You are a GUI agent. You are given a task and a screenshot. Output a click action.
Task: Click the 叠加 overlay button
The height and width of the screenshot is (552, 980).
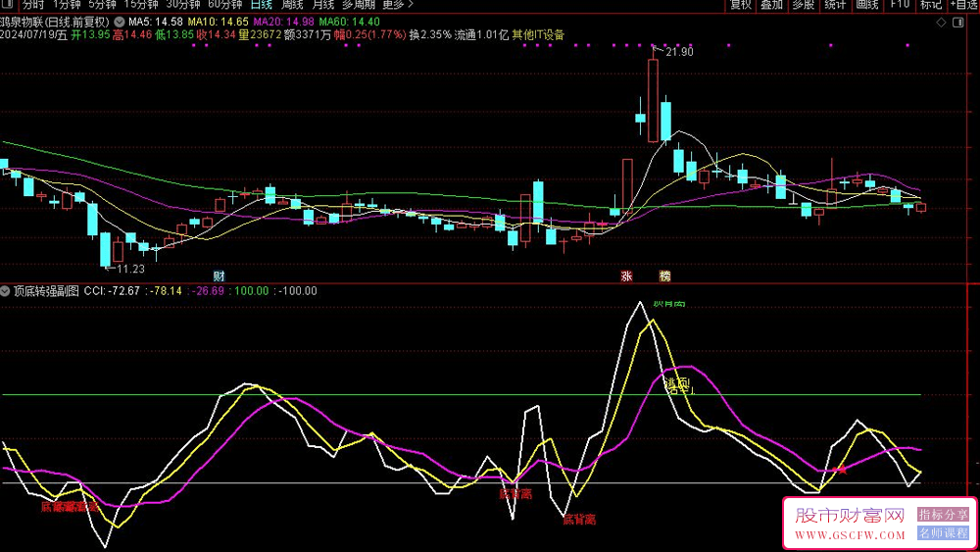tap(772, 4)
